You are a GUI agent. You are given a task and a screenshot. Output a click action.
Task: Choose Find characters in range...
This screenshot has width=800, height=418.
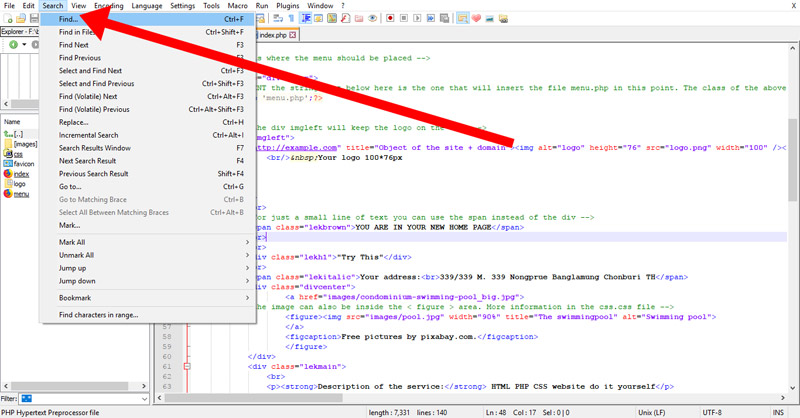coord(147,315)
